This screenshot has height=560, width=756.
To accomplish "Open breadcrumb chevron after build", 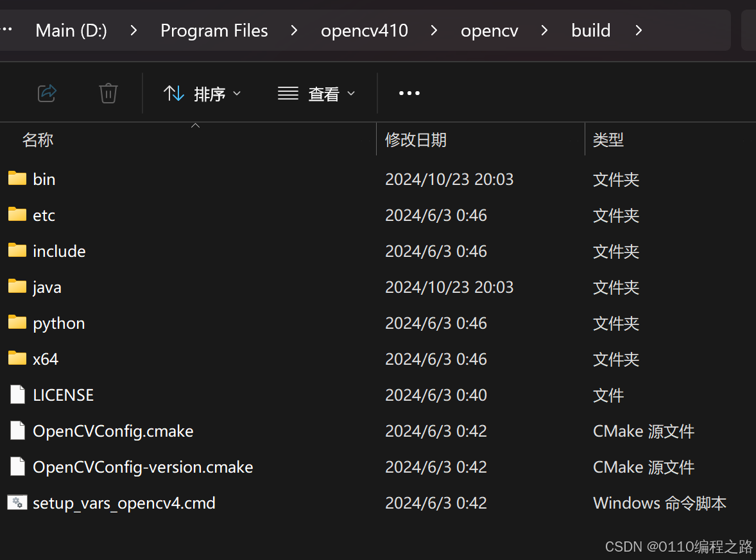I will pyautogui.click(x=639, y=30).
